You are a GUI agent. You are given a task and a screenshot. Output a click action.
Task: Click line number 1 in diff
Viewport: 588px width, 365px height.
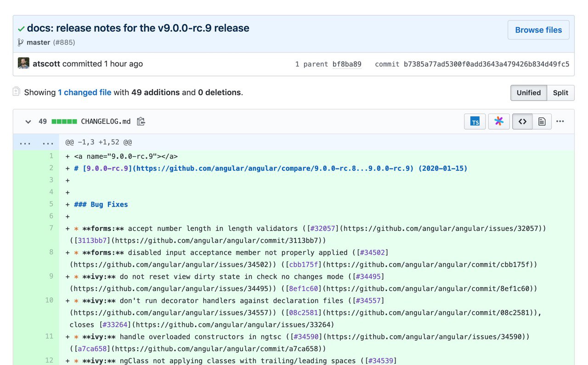[x=51, y=156]
